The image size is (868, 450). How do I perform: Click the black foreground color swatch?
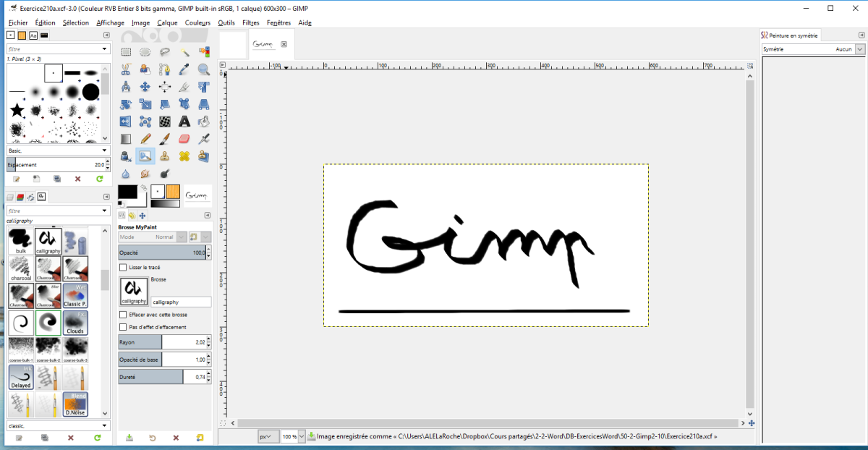pos(127,192)
